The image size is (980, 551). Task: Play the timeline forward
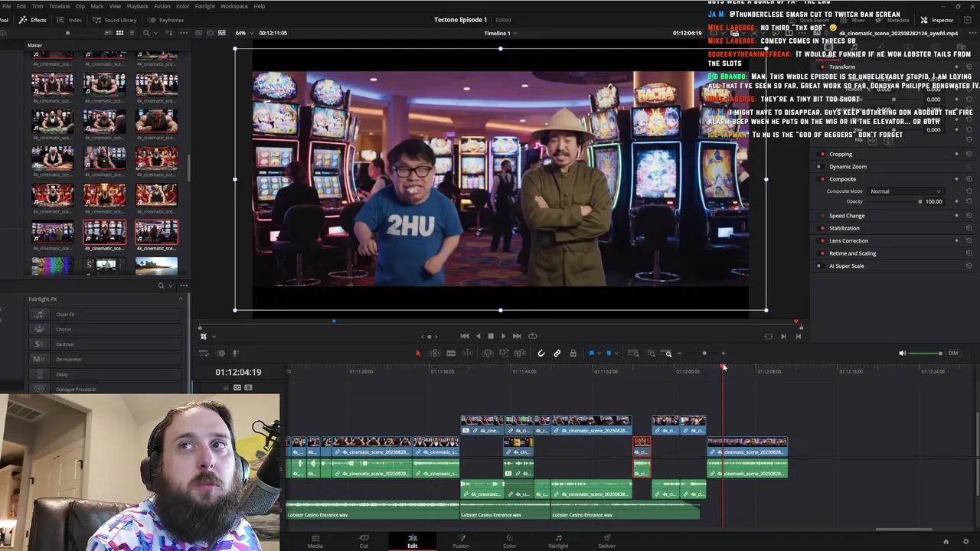coord(503,336)
